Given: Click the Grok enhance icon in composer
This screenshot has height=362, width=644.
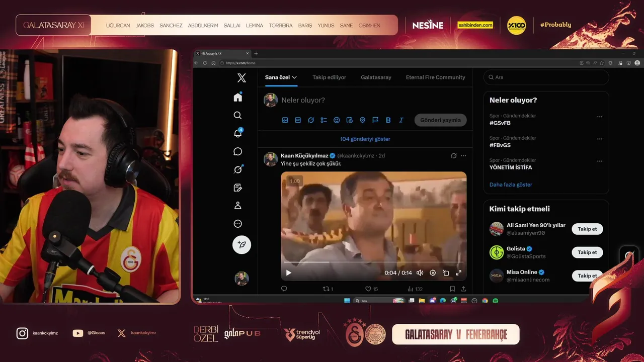Looking at the screenshot, I should 311,120.
